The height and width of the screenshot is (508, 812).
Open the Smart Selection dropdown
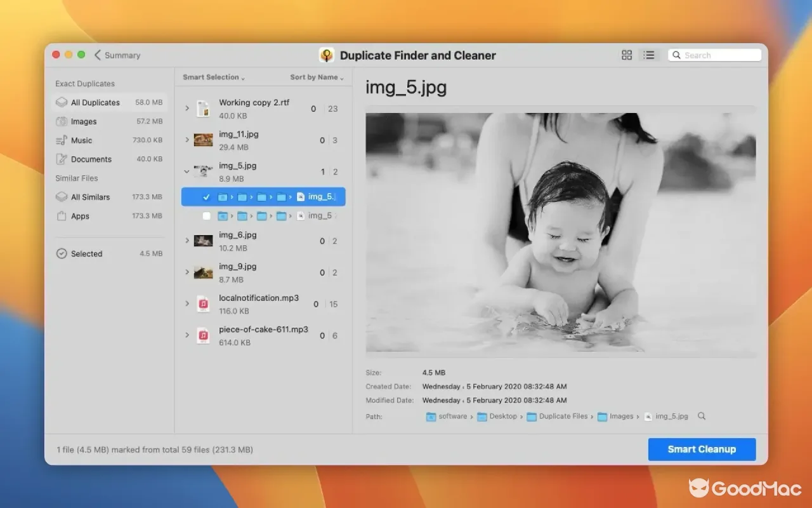[214, 77]
